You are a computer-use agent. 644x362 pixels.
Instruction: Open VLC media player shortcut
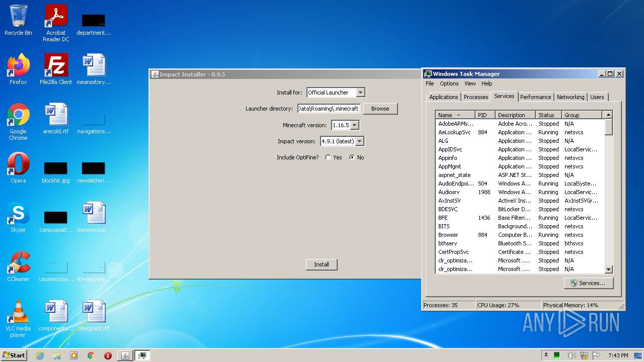18,319
